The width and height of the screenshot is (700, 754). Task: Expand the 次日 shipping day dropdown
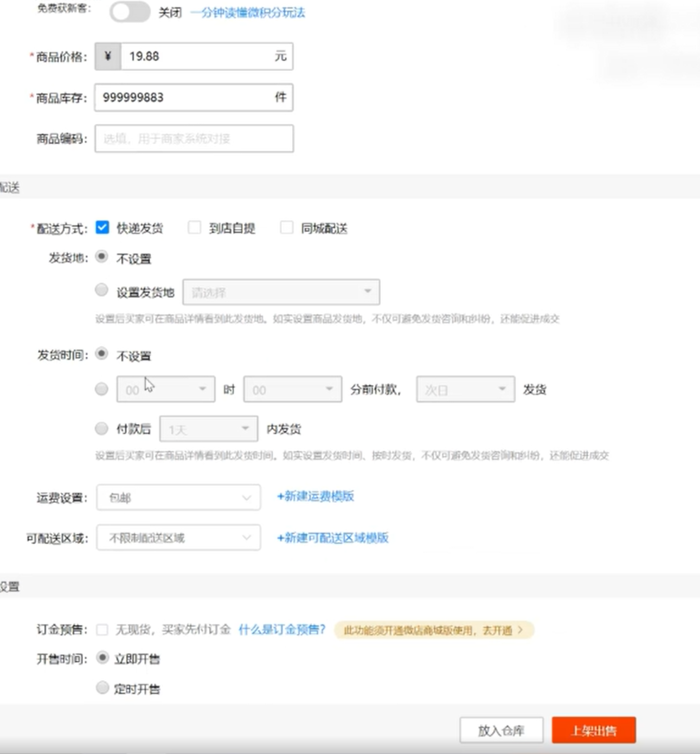point(465,389)
